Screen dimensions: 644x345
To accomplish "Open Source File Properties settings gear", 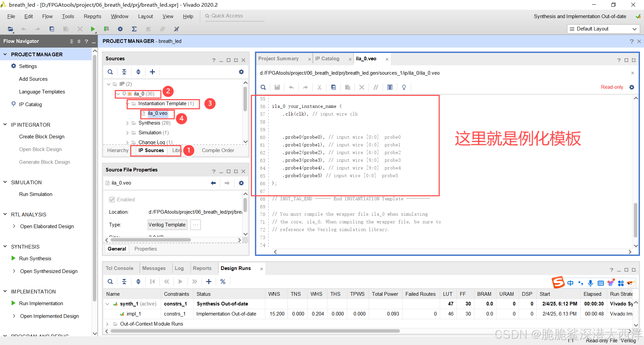I will point(241,183).
